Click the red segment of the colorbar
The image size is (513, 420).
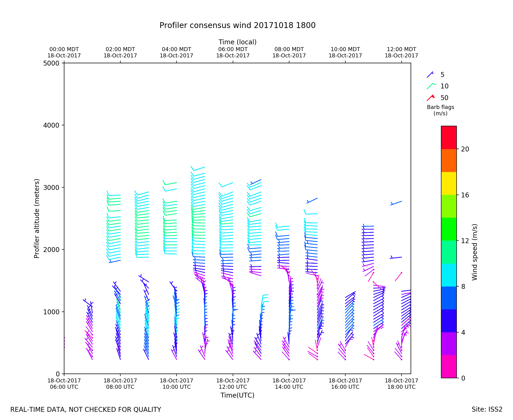click(x=449, y=137)
